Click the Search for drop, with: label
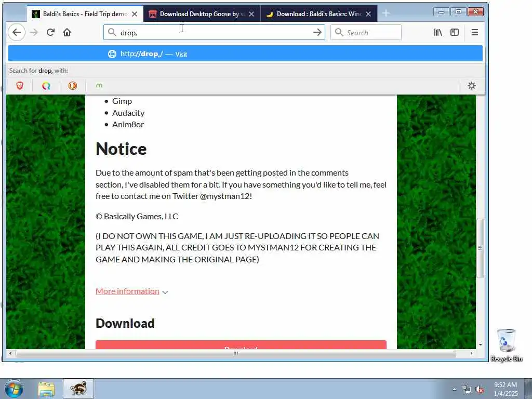532x399 pixels. click(x=38, y=71)
